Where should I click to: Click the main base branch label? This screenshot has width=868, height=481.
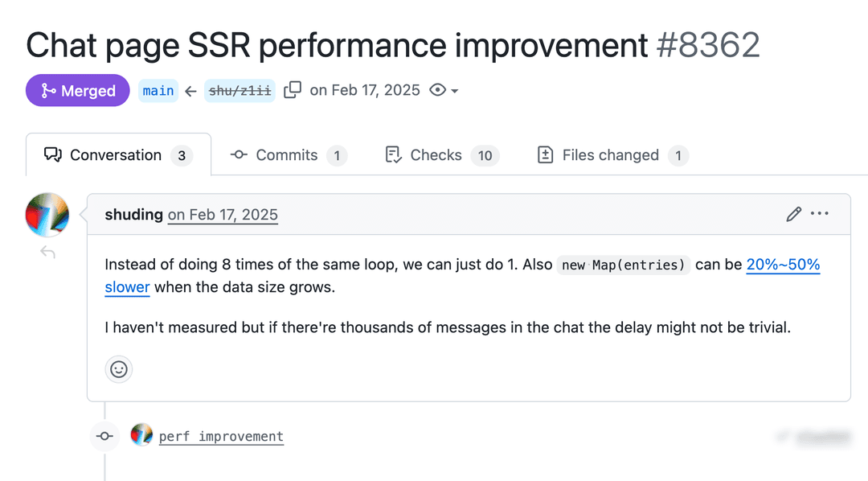[158, 90]
